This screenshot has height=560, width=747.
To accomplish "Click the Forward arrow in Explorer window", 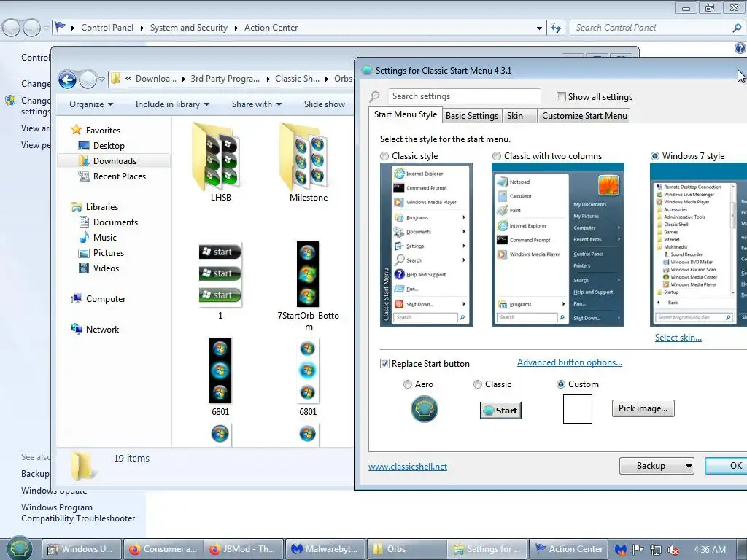I will pos(88,79).
